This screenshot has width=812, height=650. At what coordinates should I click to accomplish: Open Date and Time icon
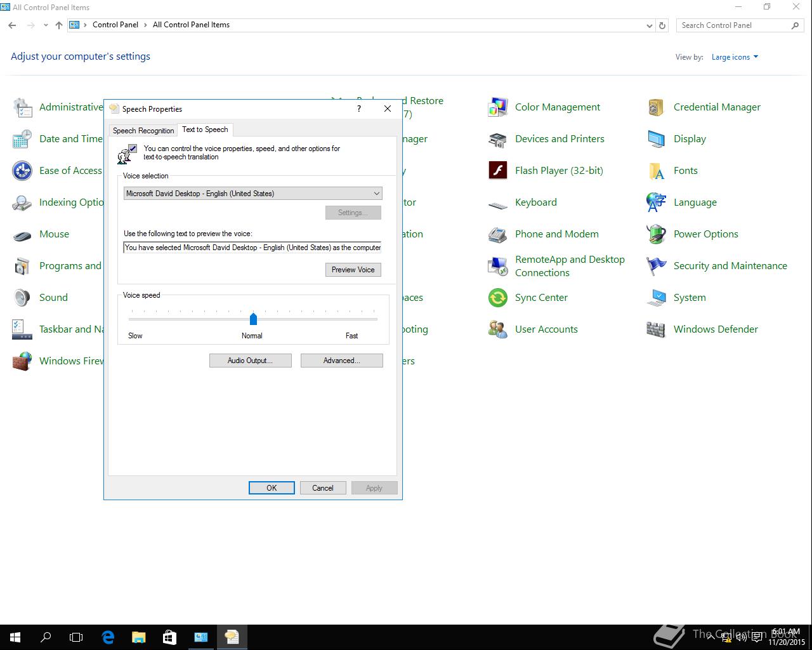click(22, 139)
